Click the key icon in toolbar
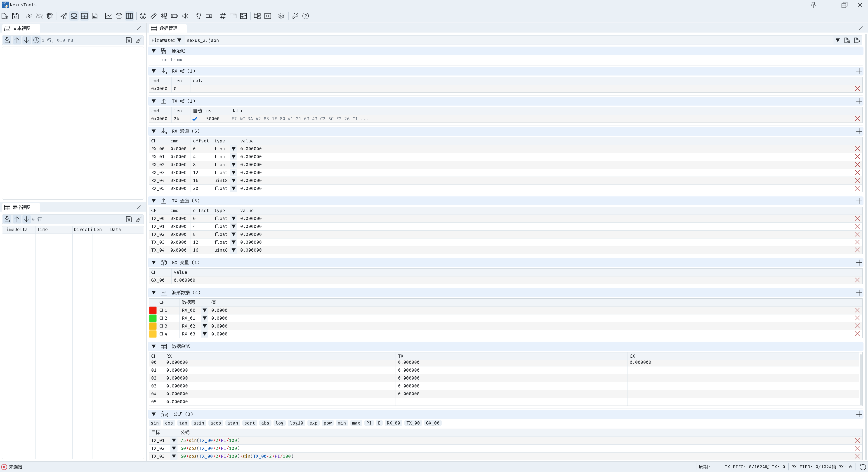The image size is (868, 472). 295,16
